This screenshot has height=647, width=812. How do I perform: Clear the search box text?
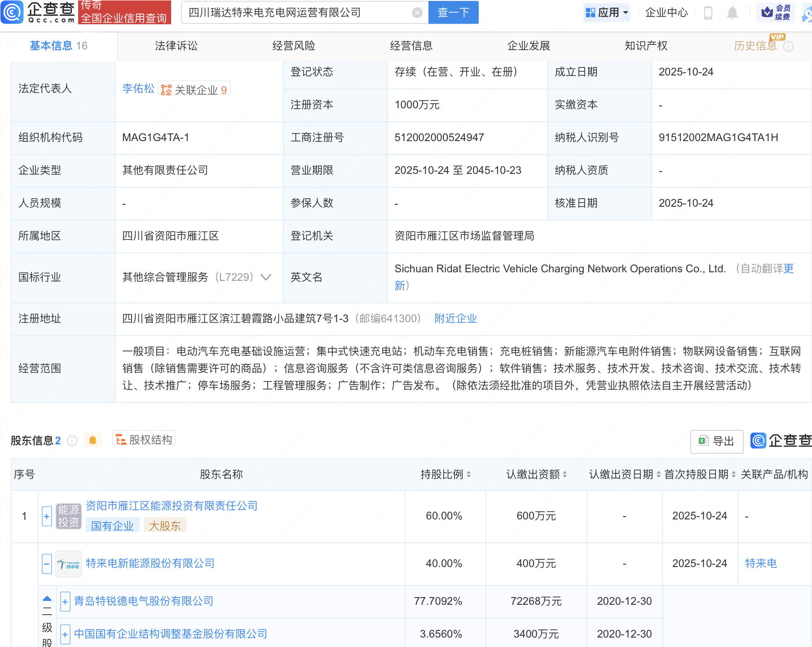[x=417, y=13]
